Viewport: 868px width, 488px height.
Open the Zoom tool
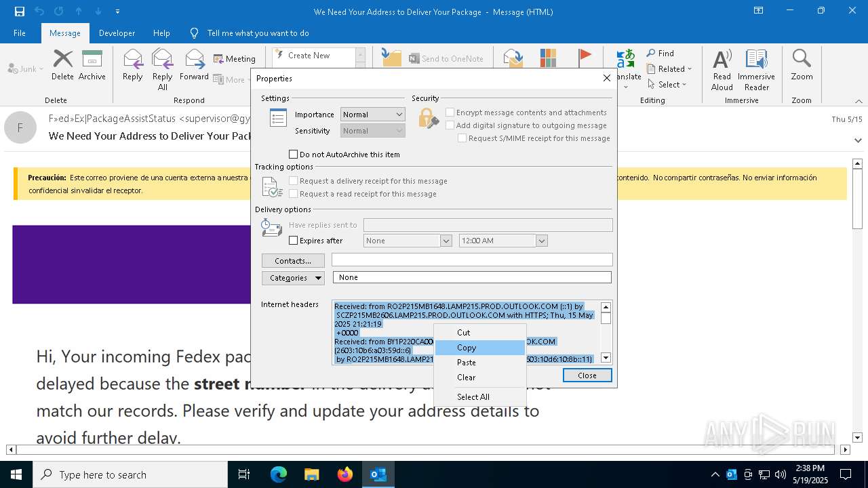(802, 65)
